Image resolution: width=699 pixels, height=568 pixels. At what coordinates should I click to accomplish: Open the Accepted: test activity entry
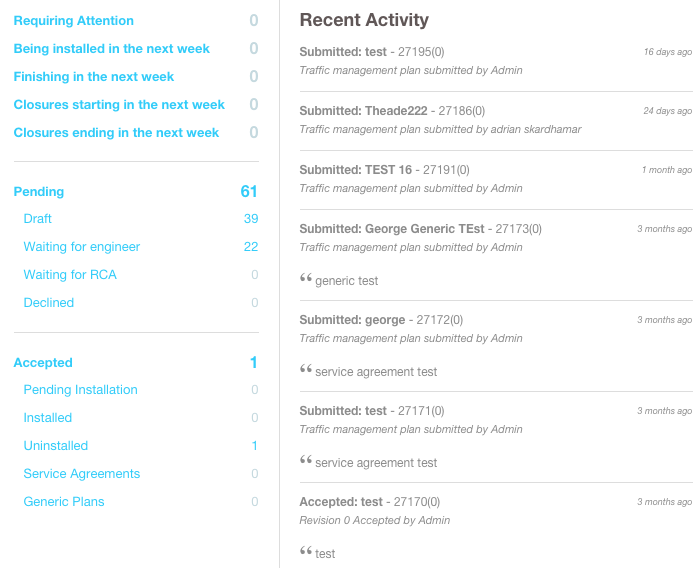coord(341,502)
